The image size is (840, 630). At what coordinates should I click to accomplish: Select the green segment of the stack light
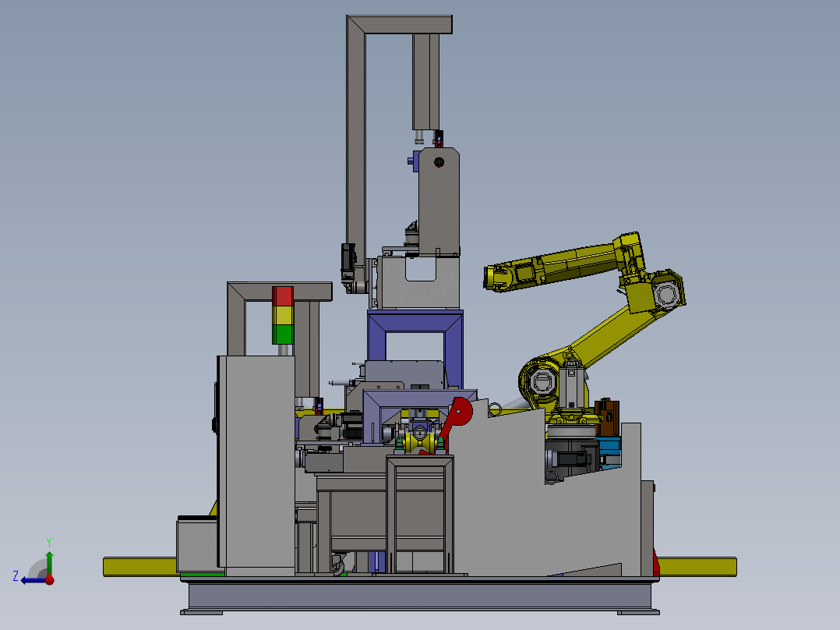tap(283, 334)
